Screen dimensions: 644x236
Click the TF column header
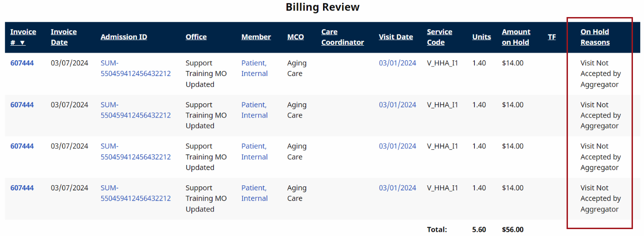tap(551, 37)
